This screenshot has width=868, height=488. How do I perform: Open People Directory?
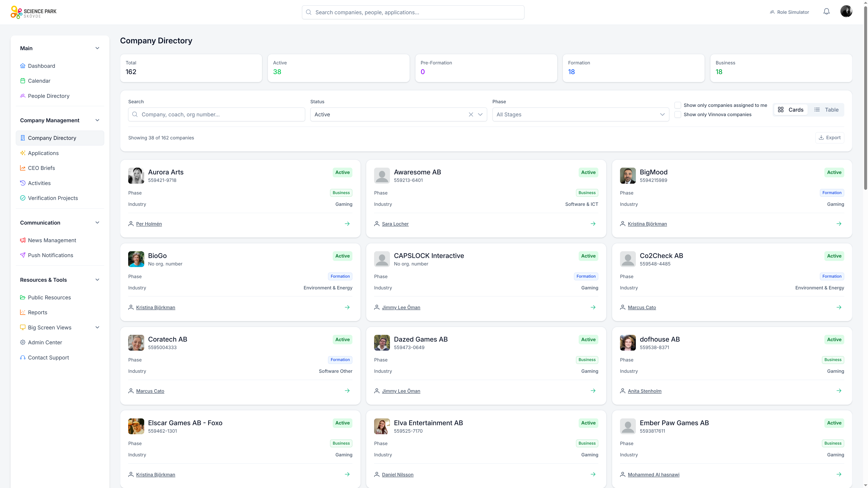pyautogui.click(x=60, y=96)
